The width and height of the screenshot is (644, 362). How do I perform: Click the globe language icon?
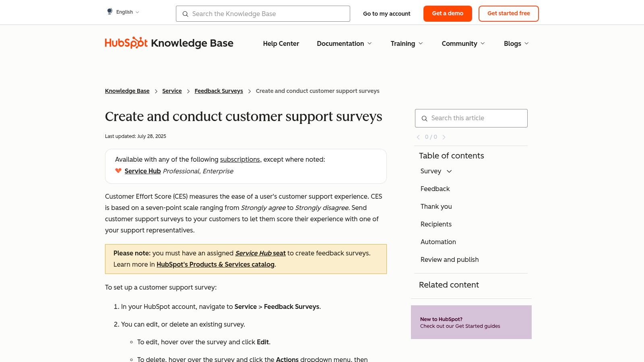tap(109, 11)
